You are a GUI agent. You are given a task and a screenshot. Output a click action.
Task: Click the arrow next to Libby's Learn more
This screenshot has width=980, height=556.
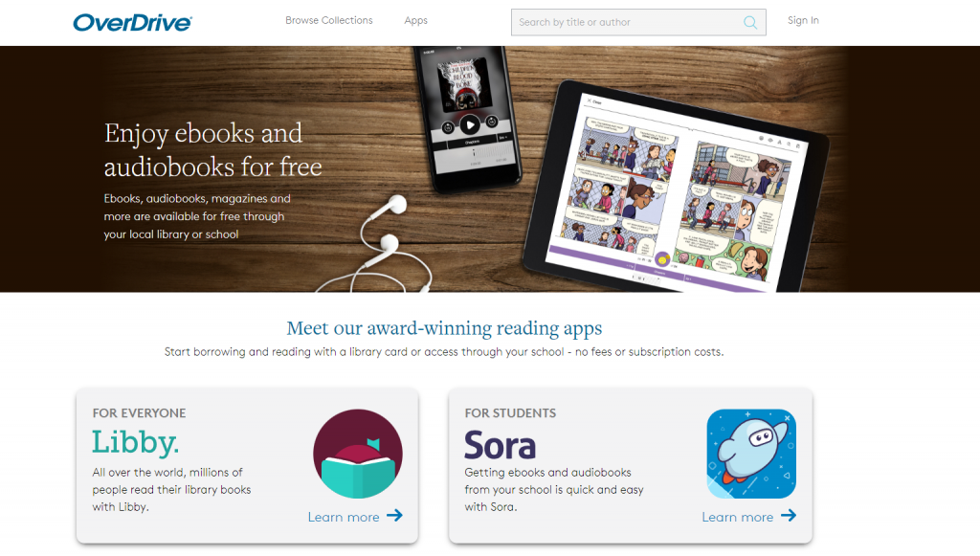coord(394,516)
